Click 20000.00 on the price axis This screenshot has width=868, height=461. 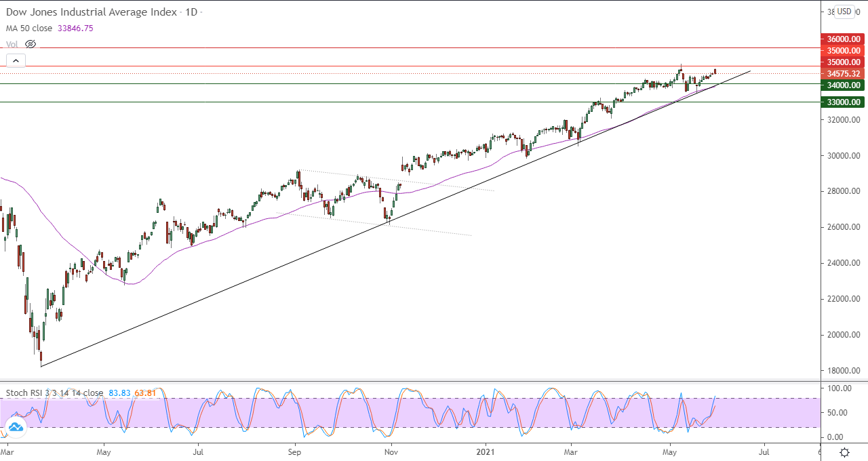pyautogui.click(x=844, y=335)
